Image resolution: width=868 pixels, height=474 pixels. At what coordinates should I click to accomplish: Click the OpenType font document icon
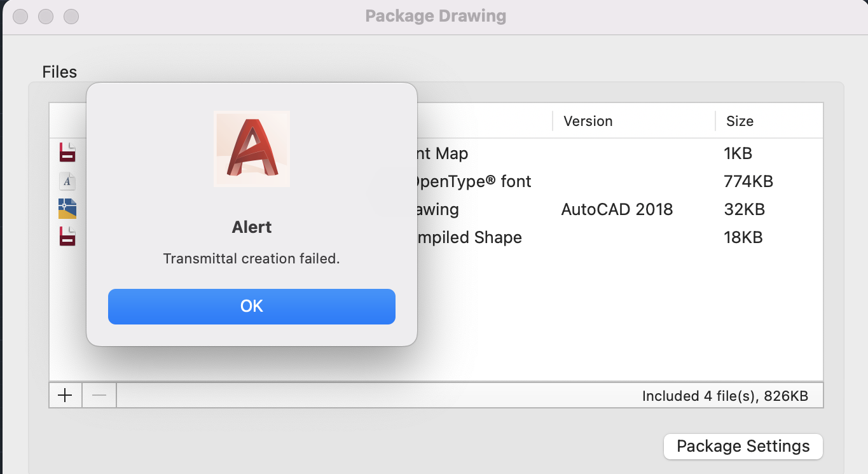pos(67,181)
